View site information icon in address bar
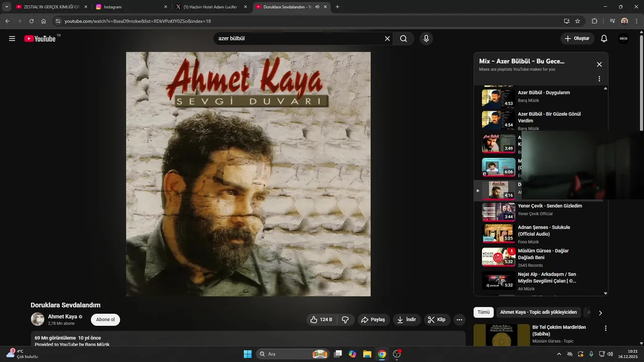This screenshot has width=644, height=362. 58,21
